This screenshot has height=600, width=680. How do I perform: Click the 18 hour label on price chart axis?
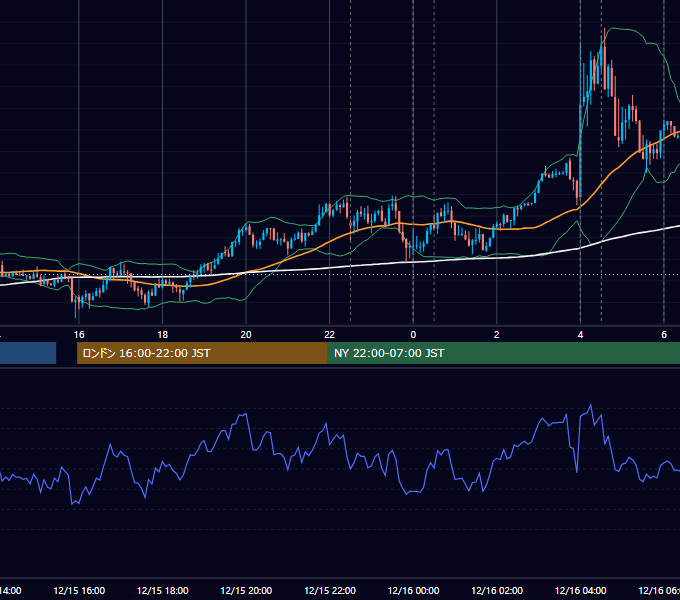(x=162, y=334)
